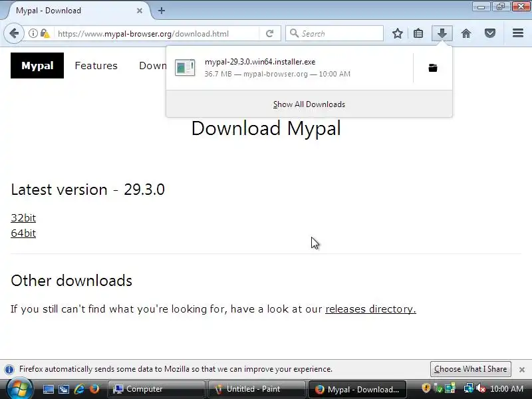Click the padlock warning icon in address bar
The image size is (532, 399).
(x=45, y=33)
